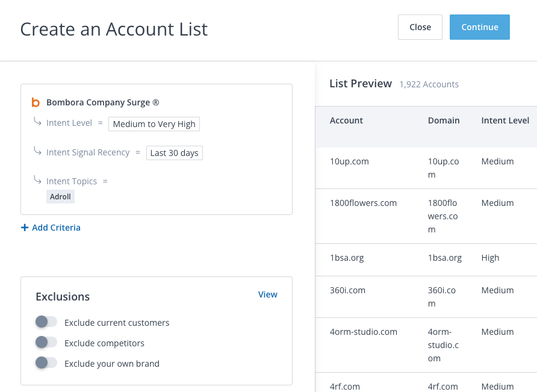Turn on Exclude your own brand
This screenshot has width=537, height=392.
[46, 363]
